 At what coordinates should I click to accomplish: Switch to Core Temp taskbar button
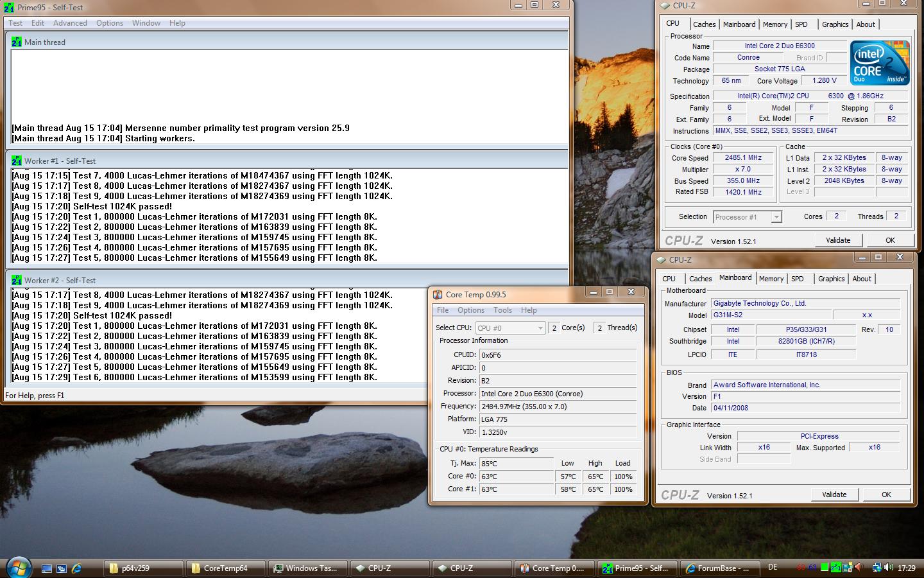tap(554, 568)
